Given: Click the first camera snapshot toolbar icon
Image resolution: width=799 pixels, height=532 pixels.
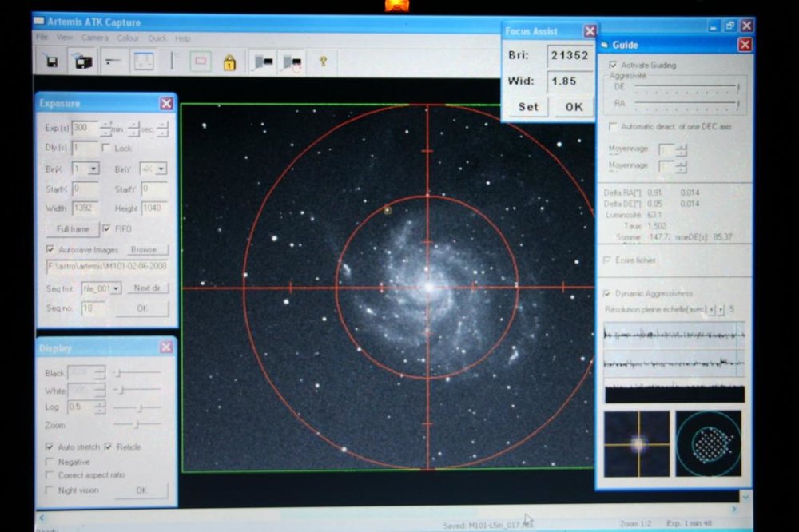Looking at the screenshot, I should click(264, 62).
